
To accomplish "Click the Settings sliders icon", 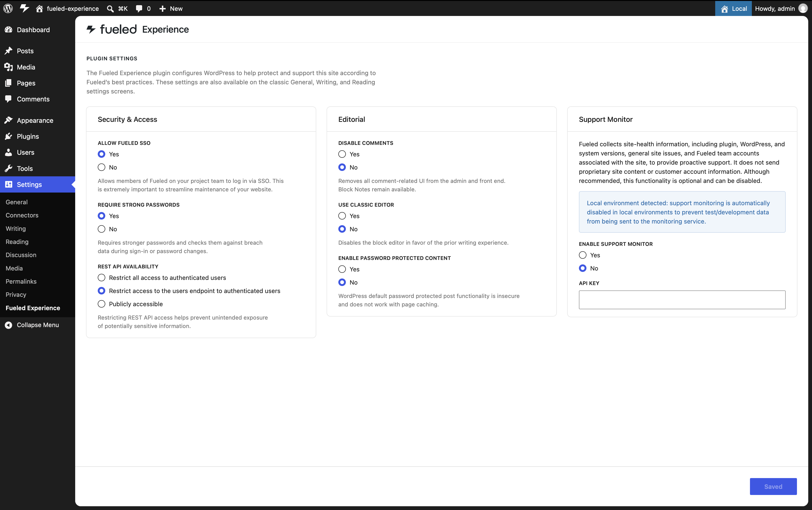I will [9, 184].
